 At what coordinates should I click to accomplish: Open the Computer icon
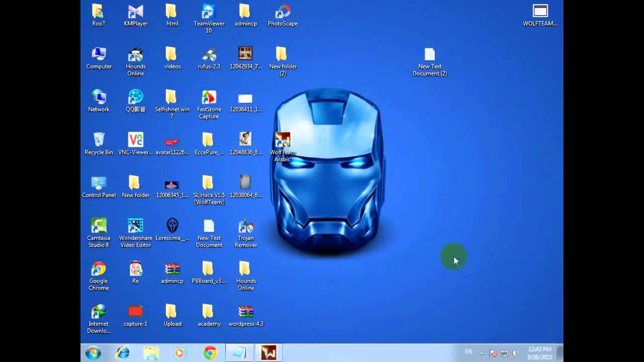[99, 58]
